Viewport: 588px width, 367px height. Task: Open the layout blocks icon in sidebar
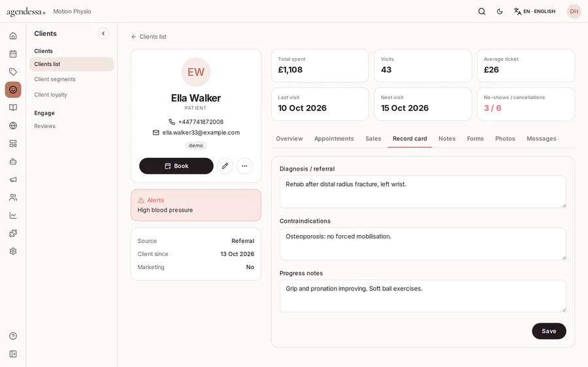coord(13,144)
